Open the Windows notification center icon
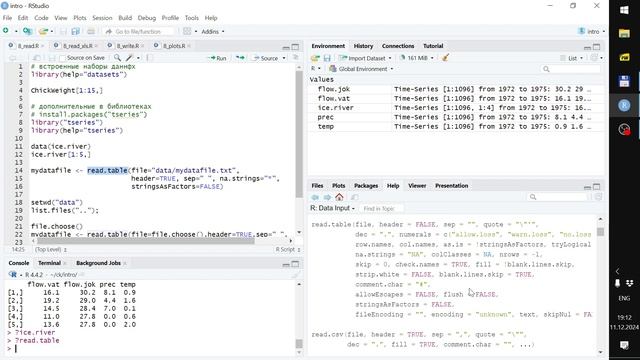 point(624,346)
